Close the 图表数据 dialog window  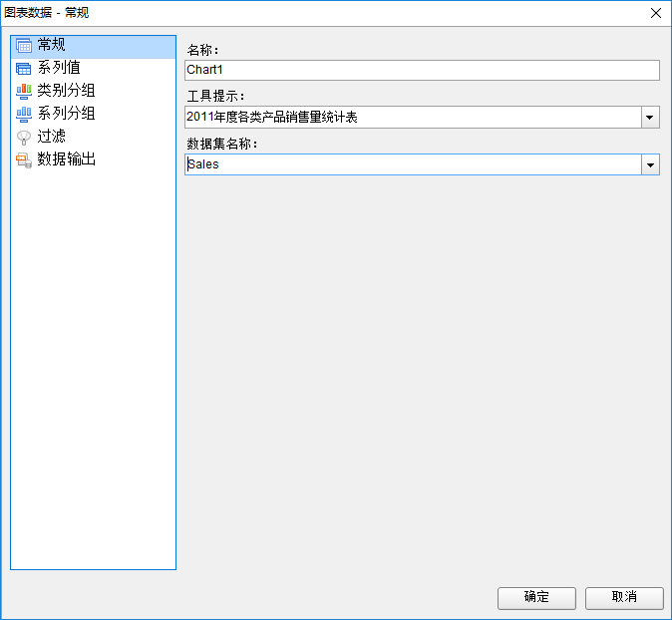pos(655,13)
